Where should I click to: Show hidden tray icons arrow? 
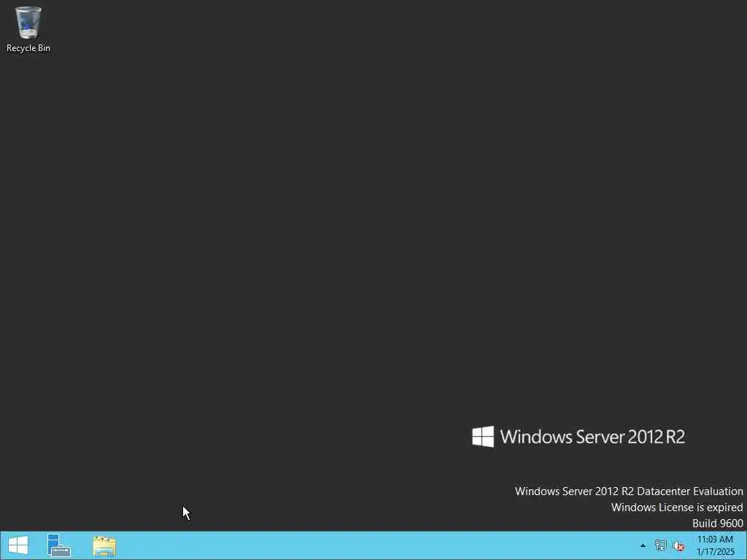[643, 545]
